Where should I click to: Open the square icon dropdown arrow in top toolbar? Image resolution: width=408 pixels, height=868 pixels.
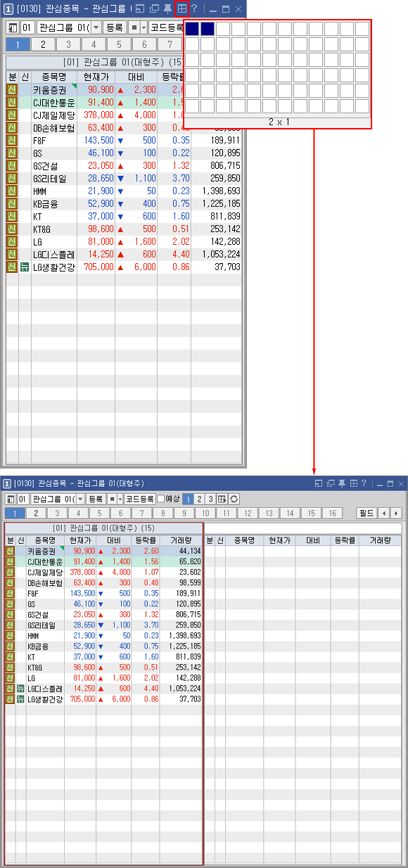point(144,27)
